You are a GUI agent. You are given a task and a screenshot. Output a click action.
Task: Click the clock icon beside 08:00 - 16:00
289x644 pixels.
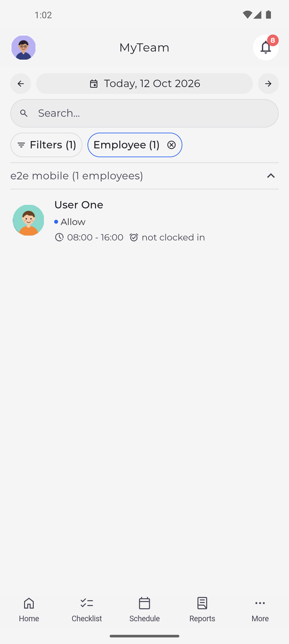pyautogui.click(x=59, y=237)
